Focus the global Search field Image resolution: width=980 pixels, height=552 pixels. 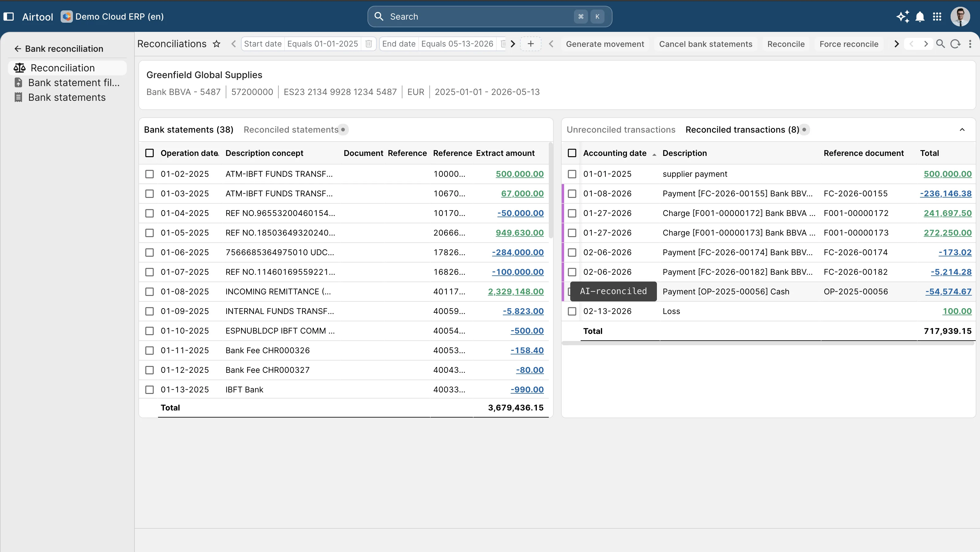click(x=490, y=16)
